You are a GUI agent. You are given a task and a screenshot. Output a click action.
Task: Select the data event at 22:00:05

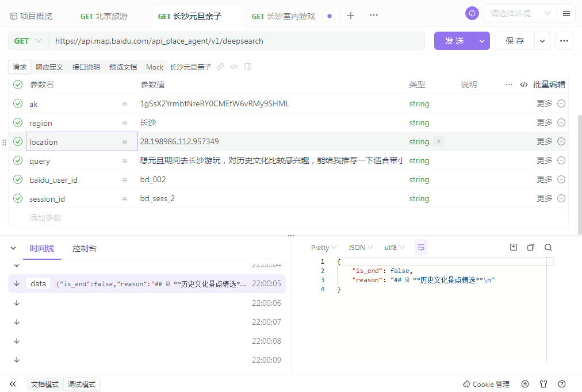147,284
